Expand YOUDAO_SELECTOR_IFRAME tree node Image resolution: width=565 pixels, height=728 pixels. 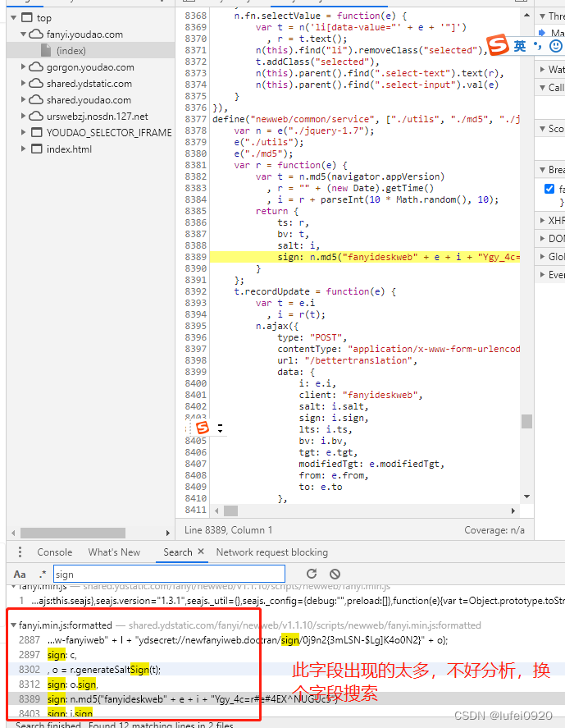coord(23,132)
